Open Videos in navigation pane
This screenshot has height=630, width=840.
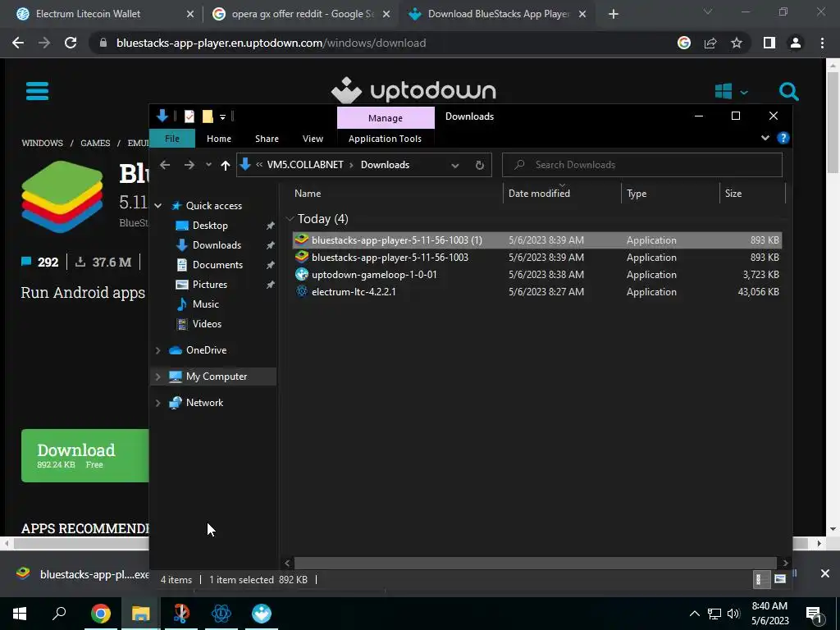click(x=207, y=324)
